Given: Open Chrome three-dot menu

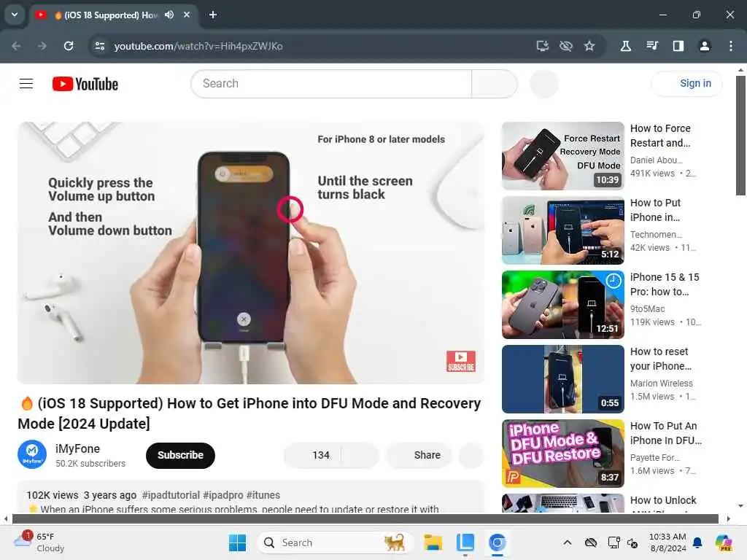Looking at the screenshot, I should click(x=730, y=46).
